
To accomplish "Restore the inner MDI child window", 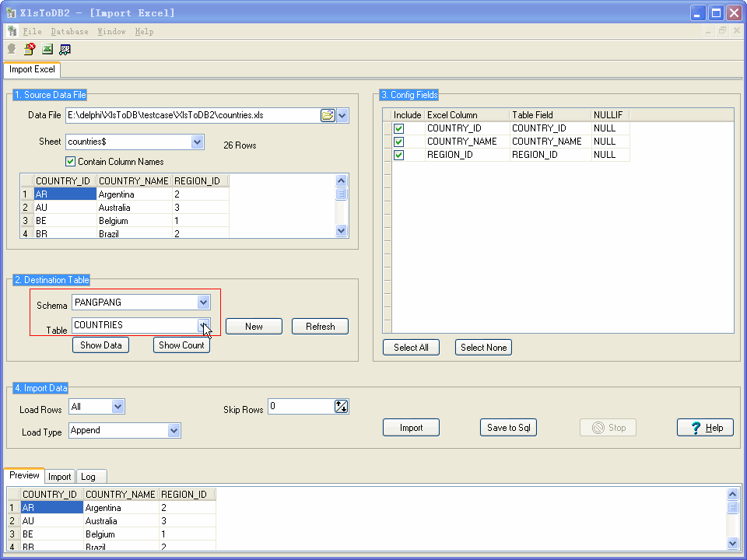I will click(722, 31).
